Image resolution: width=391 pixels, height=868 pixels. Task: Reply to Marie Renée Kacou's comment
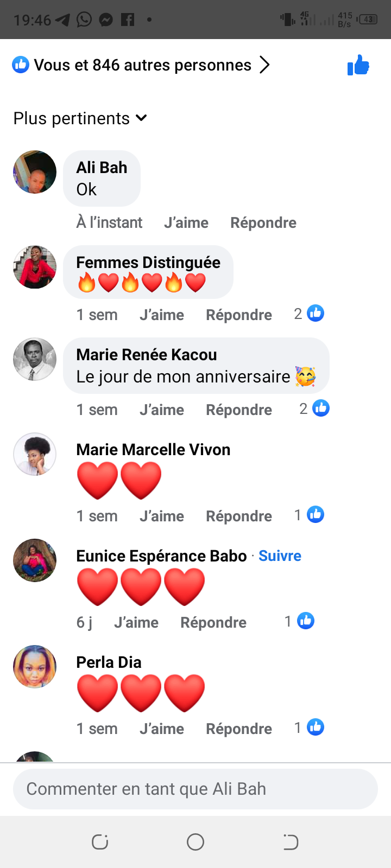coord(239,410)
